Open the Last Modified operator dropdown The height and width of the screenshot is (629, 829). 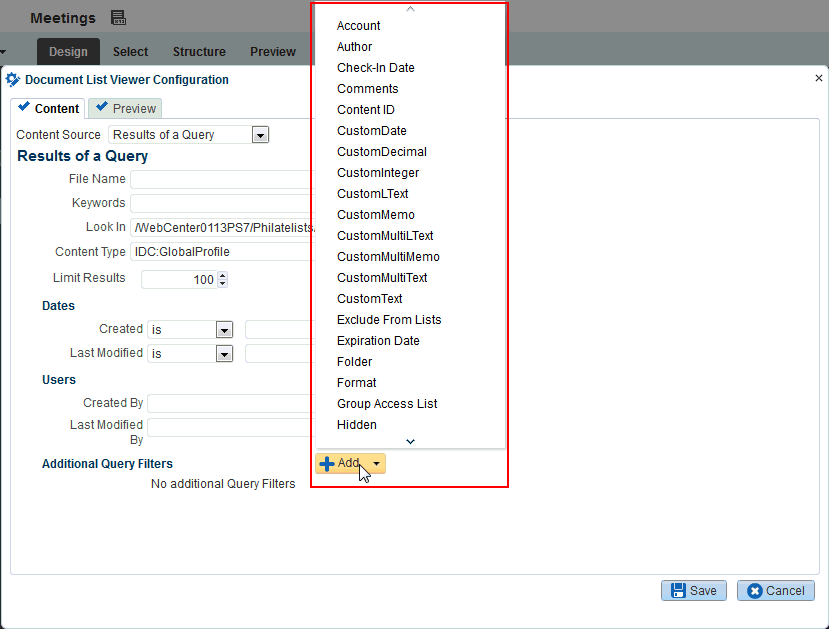(224, 354)
